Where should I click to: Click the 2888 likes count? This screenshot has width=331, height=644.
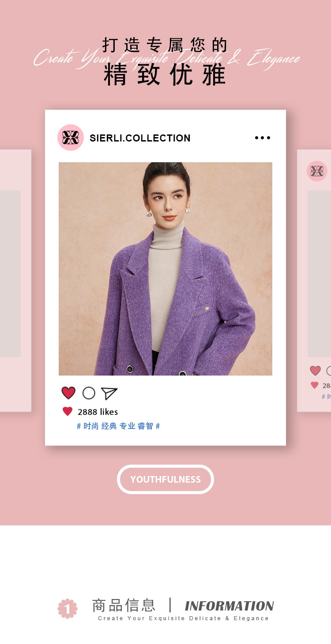[98, 412]
